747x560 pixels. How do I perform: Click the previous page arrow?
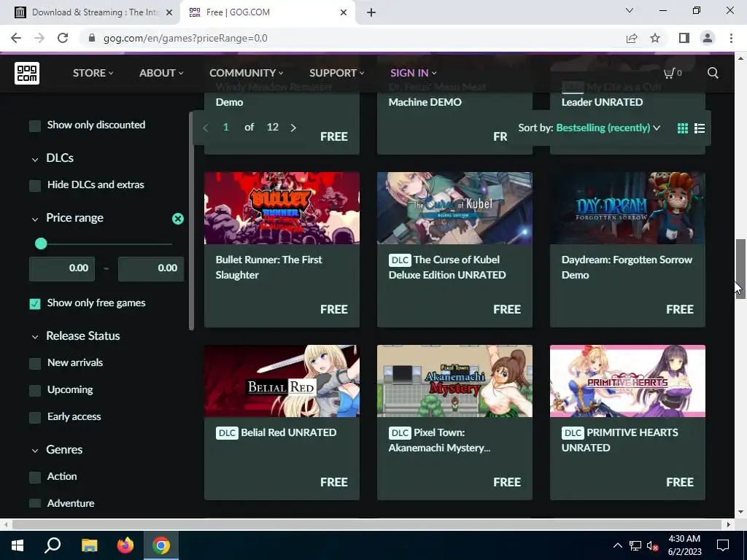tap(205, 128)
